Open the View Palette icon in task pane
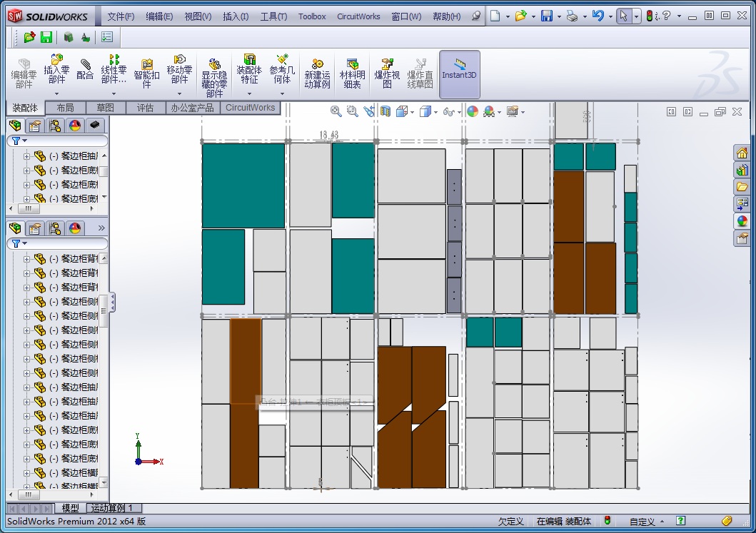 pos(742,204)
